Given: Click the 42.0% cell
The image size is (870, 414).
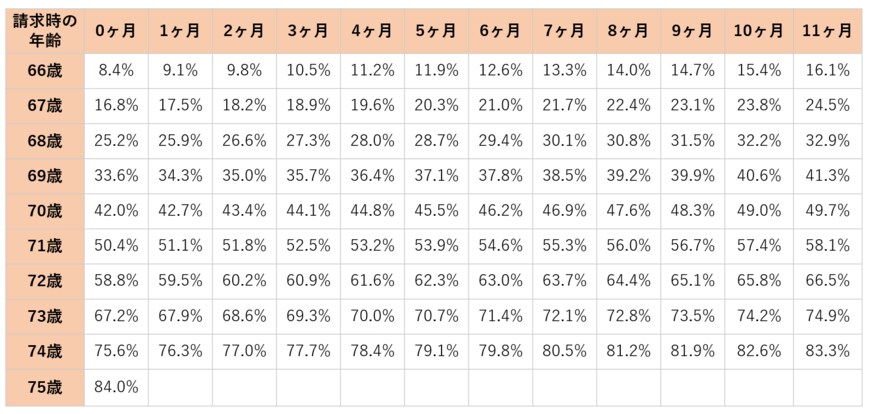Looking at the screenshot, I should 116,210.
